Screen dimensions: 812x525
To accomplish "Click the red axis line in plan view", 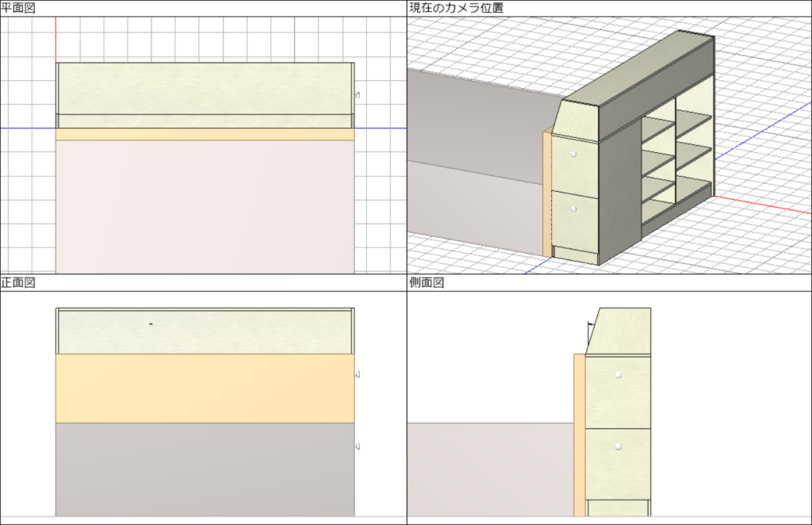I will (56, 40).
